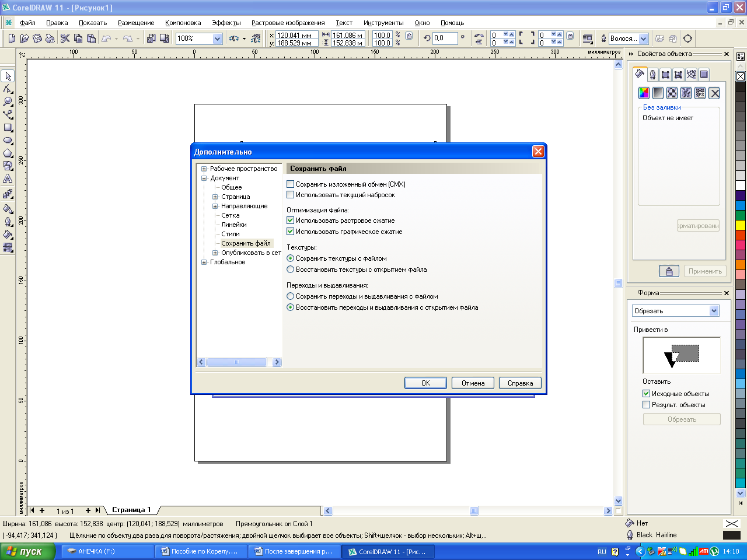The height and width of the screenshot is (560, 747).
Task: Click the rotation angle input field
Action: 445,38
